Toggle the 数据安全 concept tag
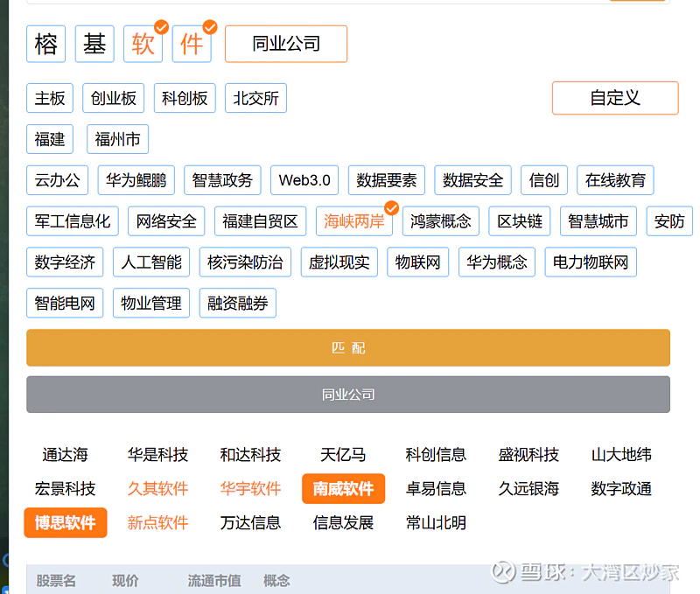700x594 pixels. point(472,180)
